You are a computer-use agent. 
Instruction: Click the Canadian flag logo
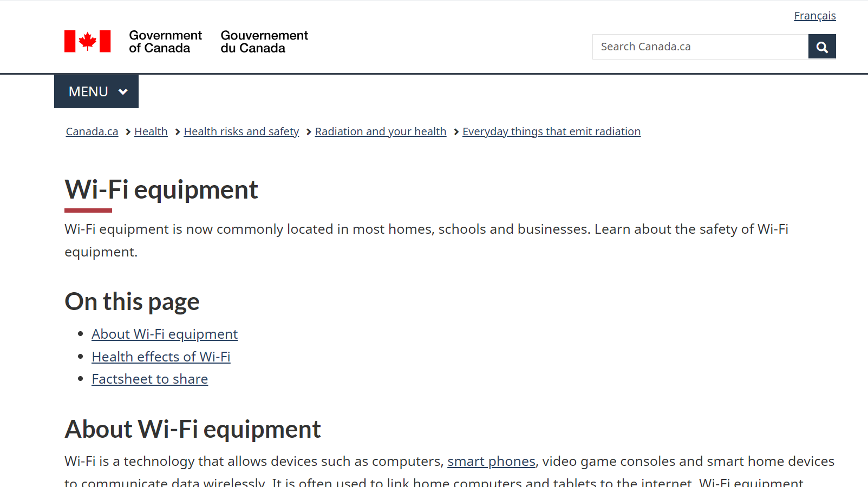coord(87,41)
